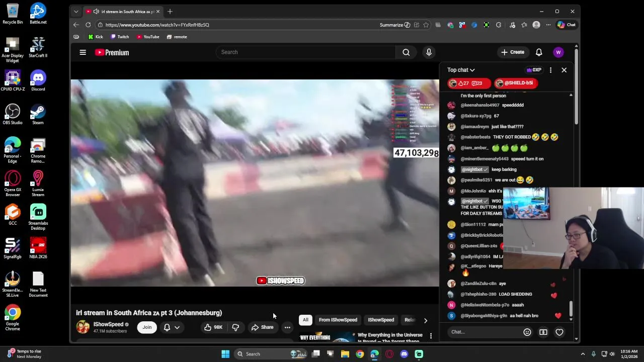Viewport: 644px width, 362px height.
Task: Open more actions menu beside Share
Action: 287,327
